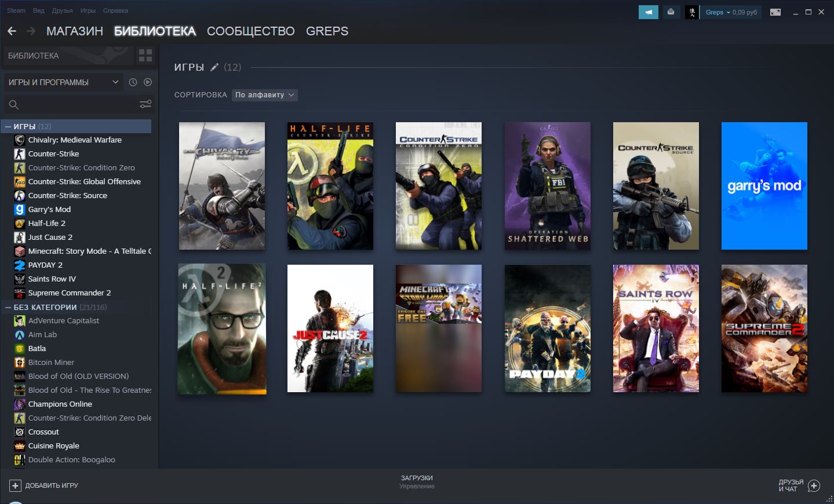The image size is (834, 504).
Task: Toggle ready-to-play filter icon
Action: pos(148,82)
